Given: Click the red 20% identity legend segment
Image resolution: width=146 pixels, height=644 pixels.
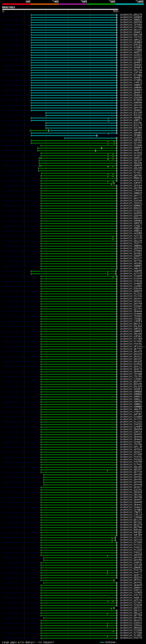Looking at the screenshot, I should coord(16,4).
